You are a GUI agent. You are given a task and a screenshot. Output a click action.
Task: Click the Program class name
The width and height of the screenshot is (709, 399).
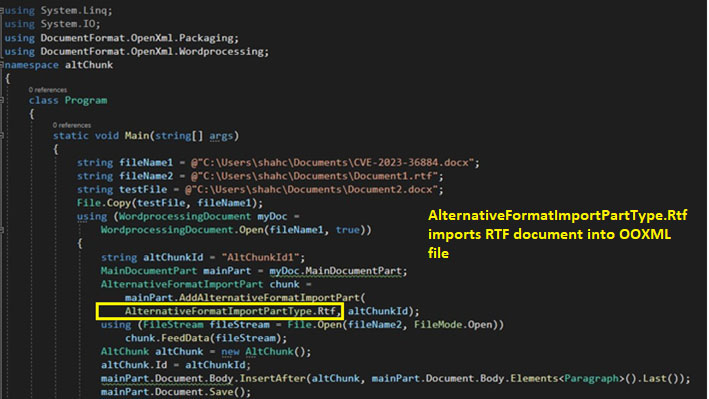(86, 100)
